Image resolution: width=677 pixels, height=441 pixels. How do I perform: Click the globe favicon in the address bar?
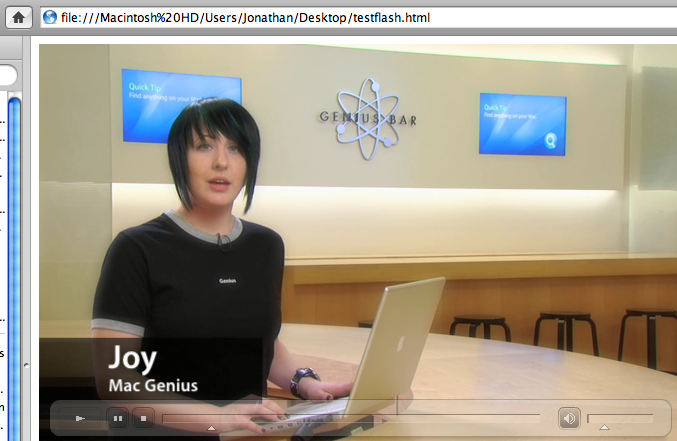point(50,17)
